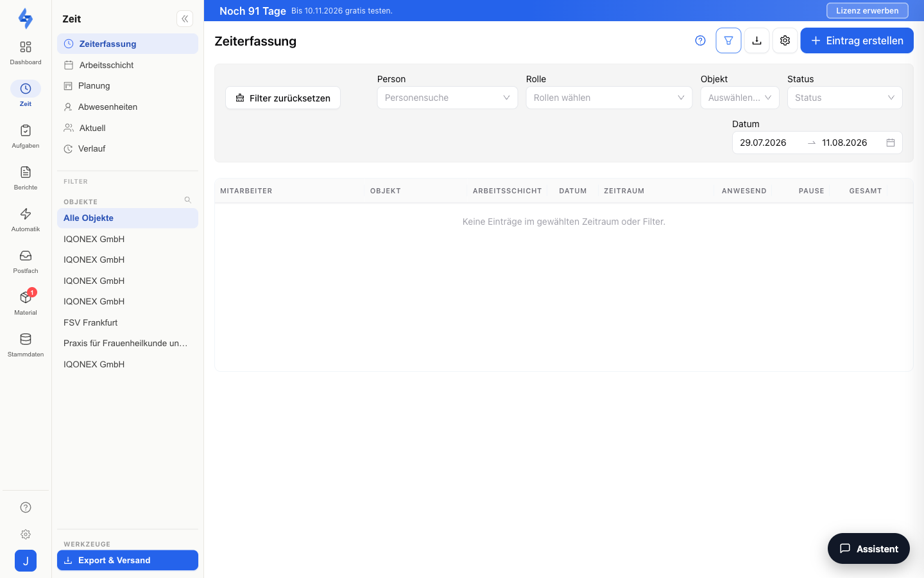
Task: Click Eintrag erstellen button
Action: [857, 40]
